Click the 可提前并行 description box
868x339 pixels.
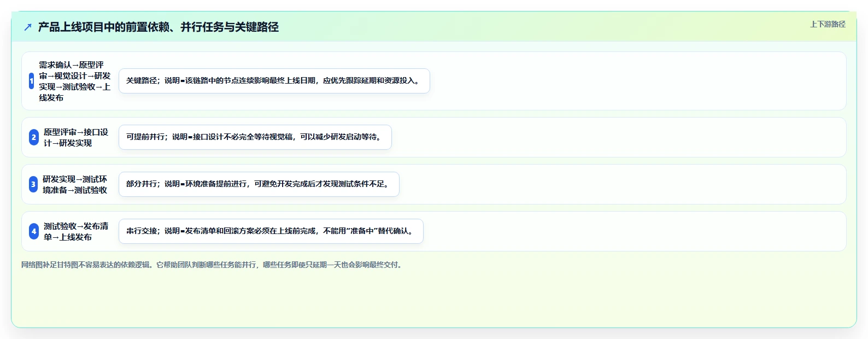(255, 137)
